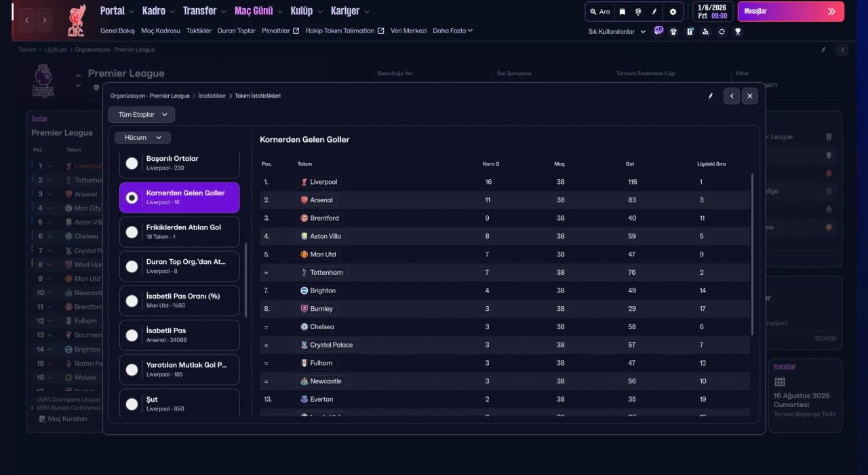Open the Duran Toplar tab
This screenshot has height=475, width=868.
click(x=237, y=31)
